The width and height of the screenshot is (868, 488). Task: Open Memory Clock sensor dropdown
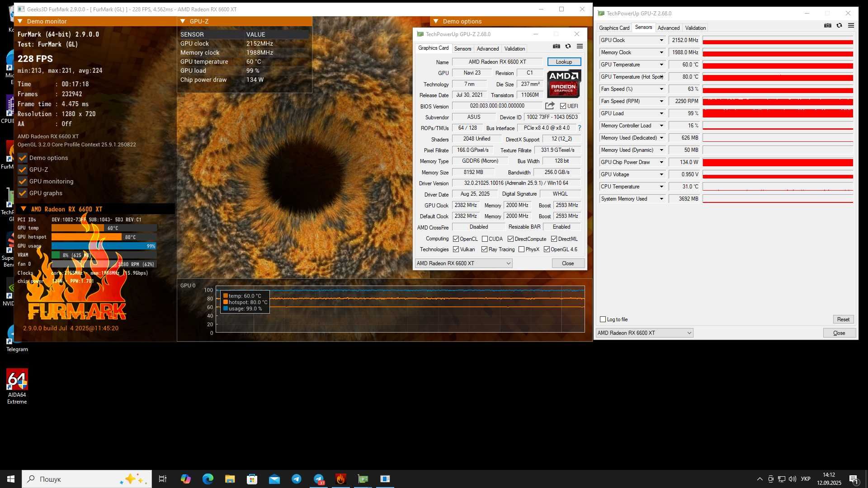661,52
